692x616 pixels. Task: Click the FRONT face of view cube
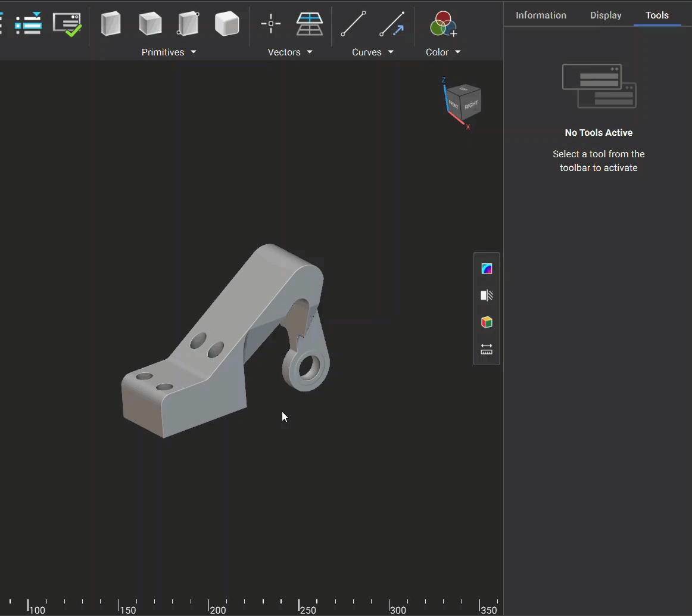[454, 105]
